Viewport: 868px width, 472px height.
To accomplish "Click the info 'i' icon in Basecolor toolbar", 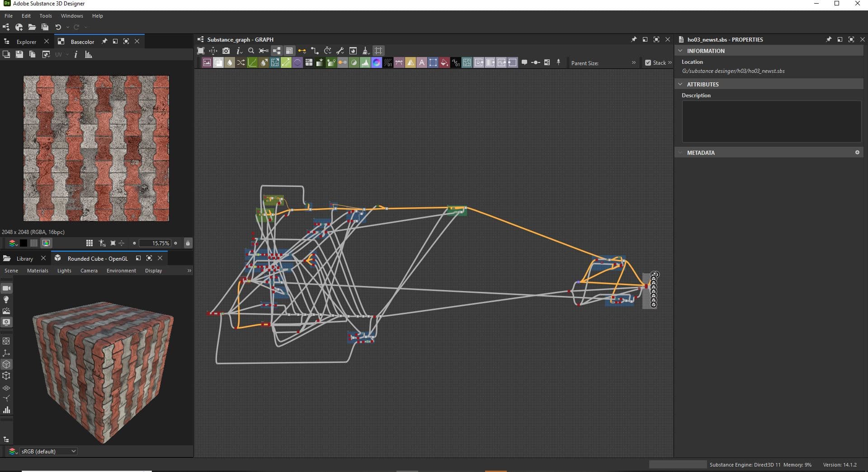I will click(75, 55).
